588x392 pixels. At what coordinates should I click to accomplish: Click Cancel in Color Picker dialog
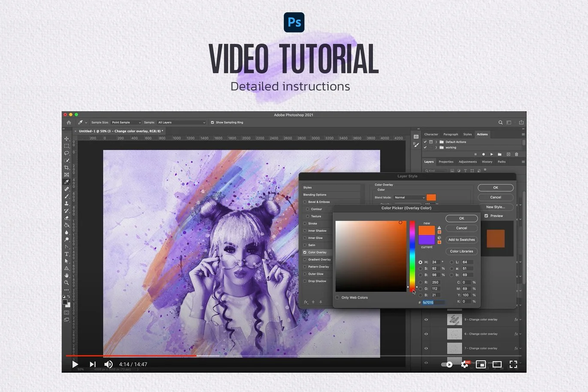pyautogui.click(x=461, y=228)
